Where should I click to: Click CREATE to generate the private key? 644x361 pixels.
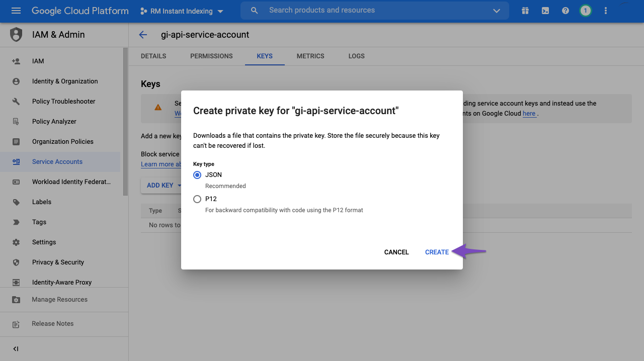(x=436, y=252)
